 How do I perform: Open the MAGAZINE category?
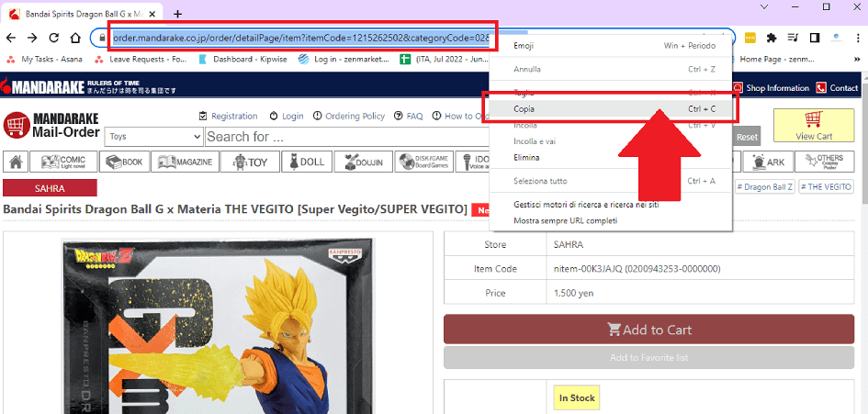pos(185,162)
